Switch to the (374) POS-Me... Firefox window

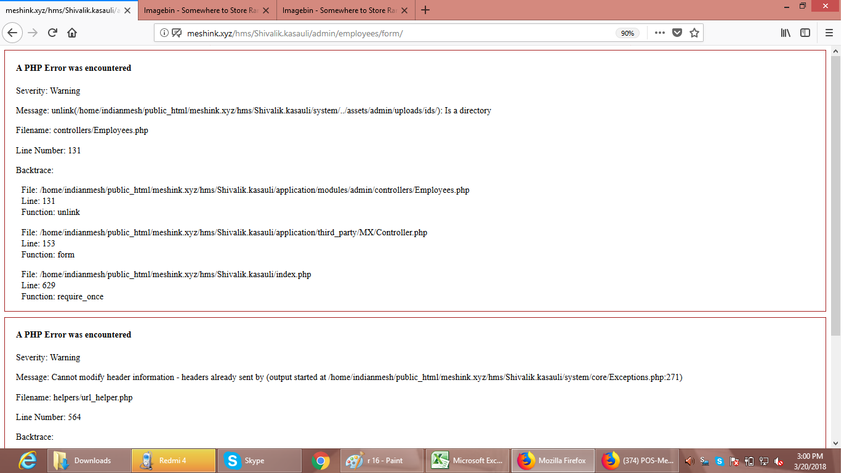pyautogui.click(x=638, y=461)
